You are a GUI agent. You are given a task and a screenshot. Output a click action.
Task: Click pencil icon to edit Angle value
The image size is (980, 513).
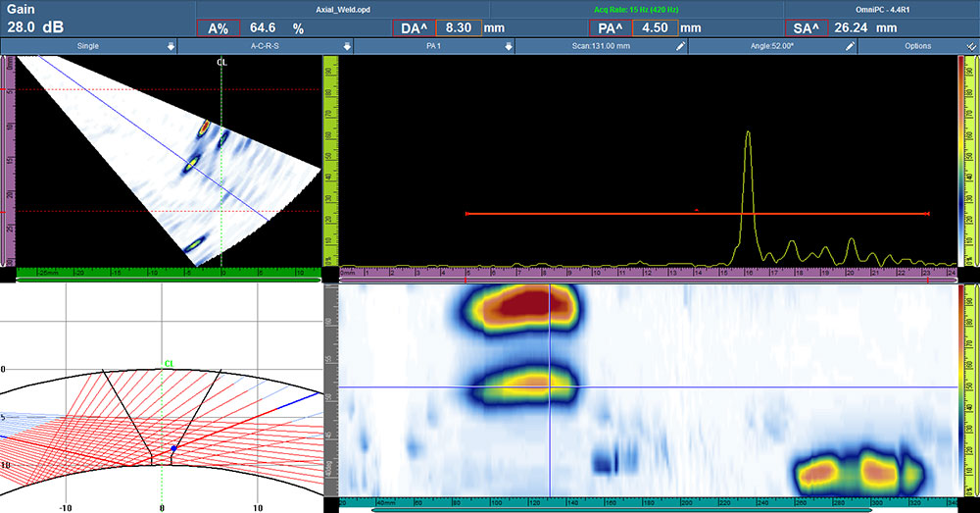[850, 46]
